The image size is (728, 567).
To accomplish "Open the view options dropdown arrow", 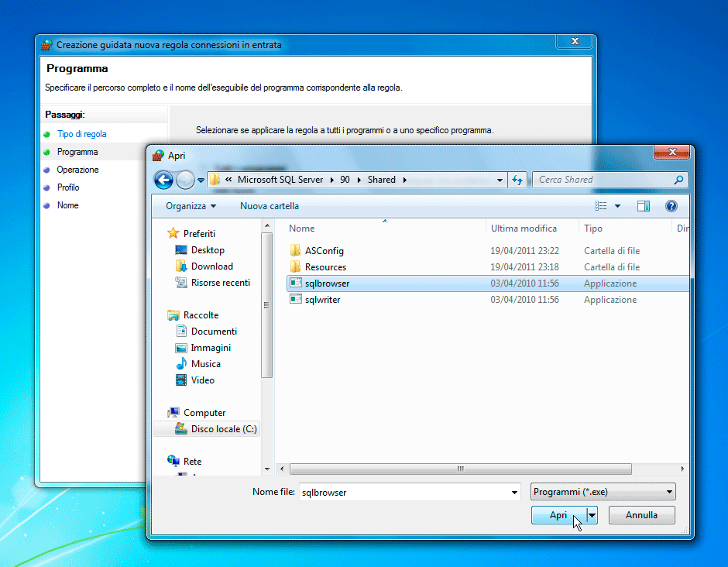I will click(617, 206).
